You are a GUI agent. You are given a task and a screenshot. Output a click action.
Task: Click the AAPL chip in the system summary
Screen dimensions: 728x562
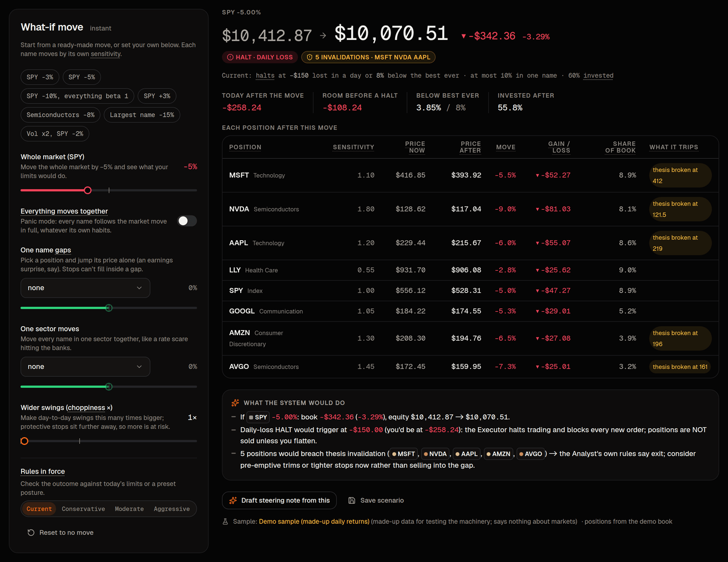point(467,454)
